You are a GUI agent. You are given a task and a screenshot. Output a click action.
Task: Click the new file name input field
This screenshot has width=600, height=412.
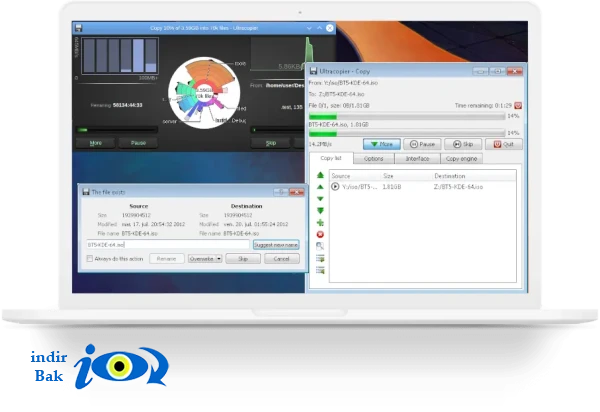(168, 245)
